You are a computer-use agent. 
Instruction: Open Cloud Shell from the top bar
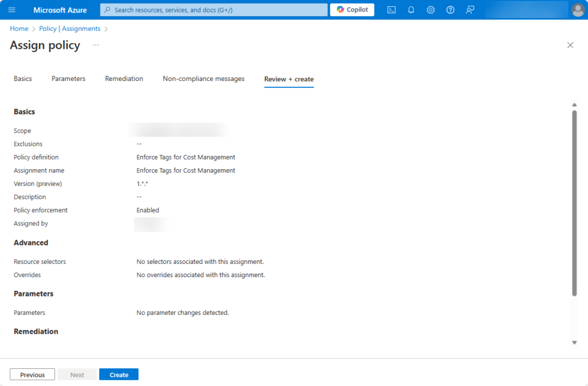[391, 9]
